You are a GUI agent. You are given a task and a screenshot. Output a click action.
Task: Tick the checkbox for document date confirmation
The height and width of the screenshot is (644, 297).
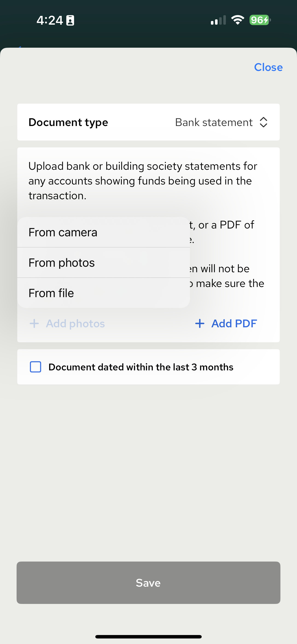[x=35, y=367]
